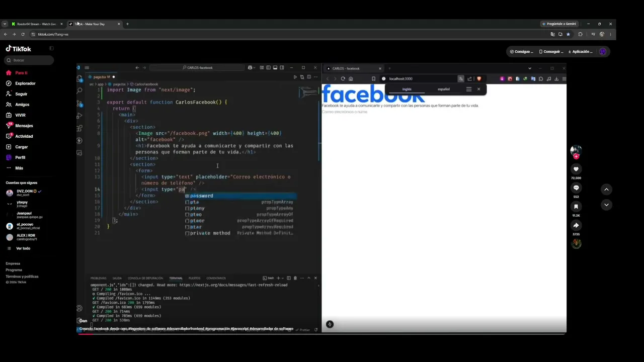Pause the video by clicking the video frame
This screenshot has height=362, width=644.
321,198
